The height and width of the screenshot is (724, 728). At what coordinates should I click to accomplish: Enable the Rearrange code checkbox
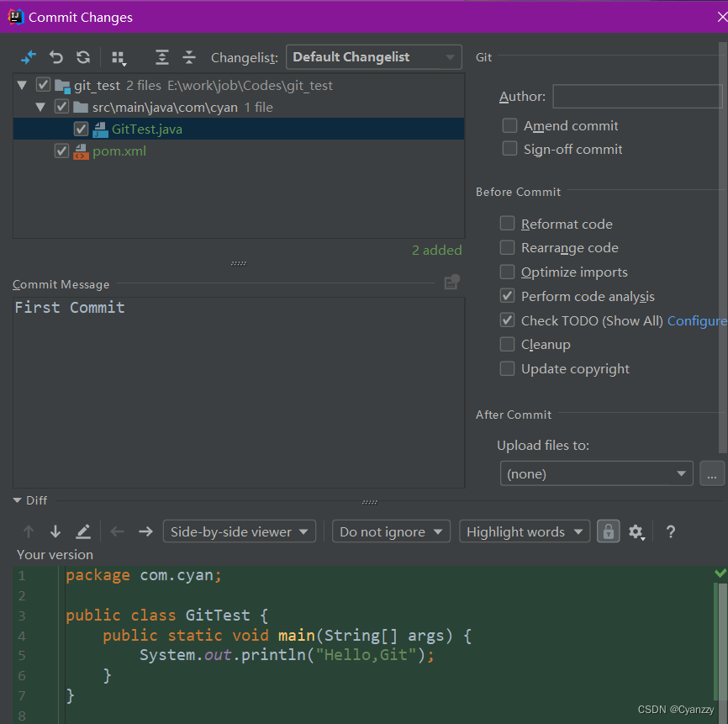point(507,247)
